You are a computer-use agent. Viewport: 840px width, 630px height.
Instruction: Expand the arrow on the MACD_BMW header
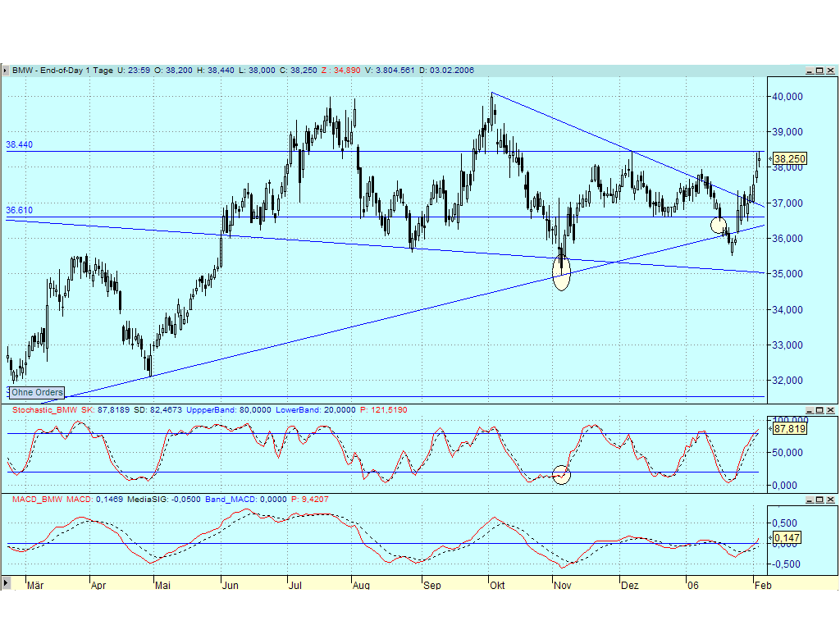point(7,499)
